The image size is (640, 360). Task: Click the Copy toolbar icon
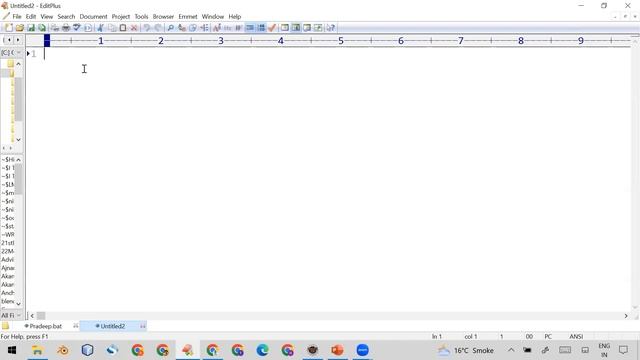[112, 28]
